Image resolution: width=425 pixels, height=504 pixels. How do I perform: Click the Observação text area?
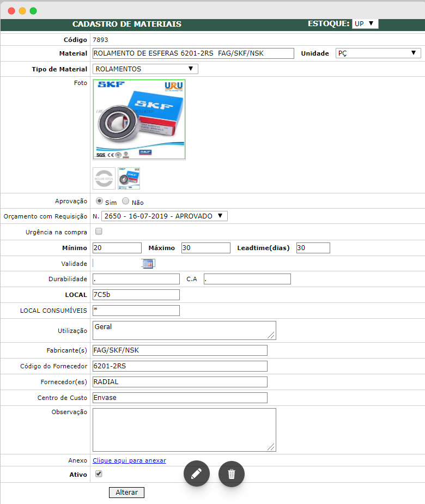pyautogui.click(x=184, y=430)
